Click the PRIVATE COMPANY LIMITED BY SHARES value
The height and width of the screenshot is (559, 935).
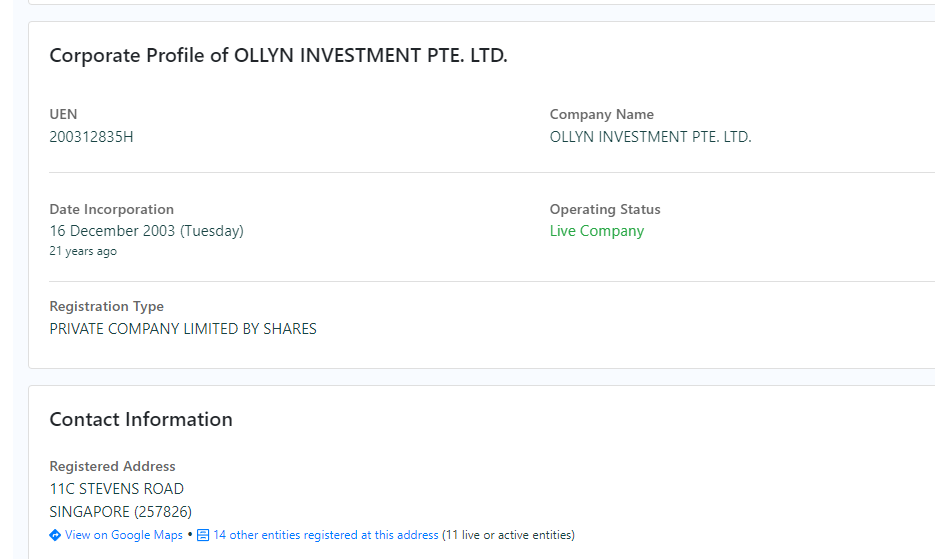pos(183,329)
